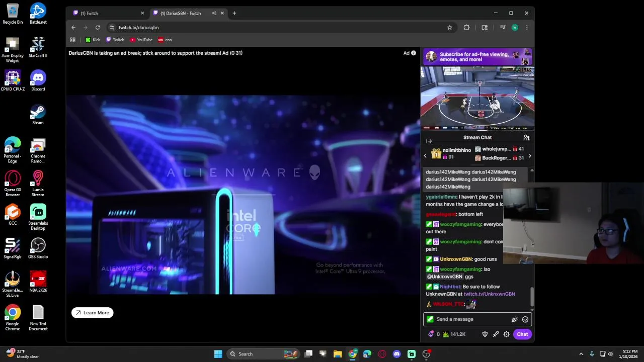This screenshot has width=644, height=362.
Task: Open Chrome three-dot menu
Action: click(527, 28)
